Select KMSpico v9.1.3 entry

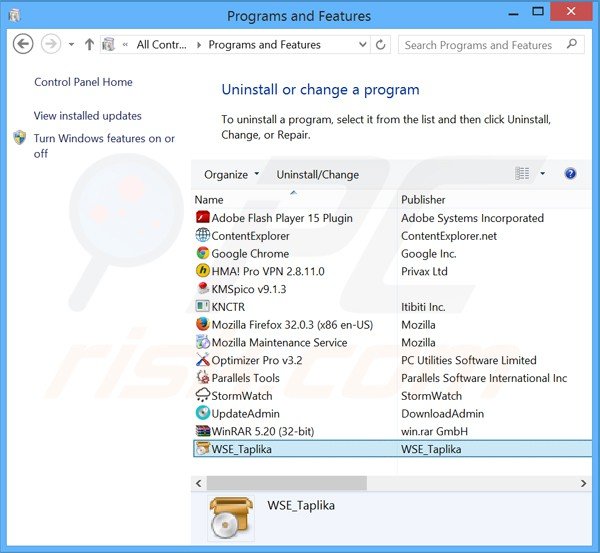click(x=249, y=289)
